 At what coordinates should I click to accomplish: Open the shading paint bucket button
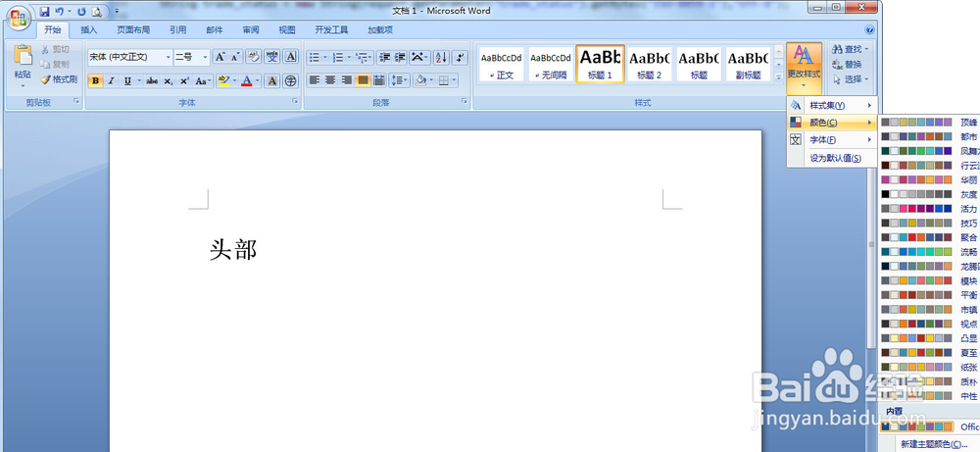tap(420, 80)
